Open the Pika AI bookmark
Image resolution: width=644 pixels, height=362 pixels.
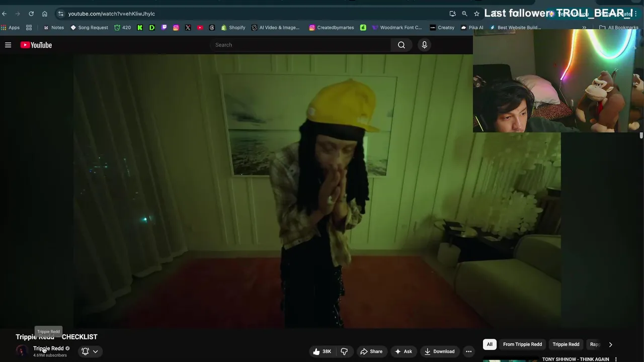coord(472,28)
